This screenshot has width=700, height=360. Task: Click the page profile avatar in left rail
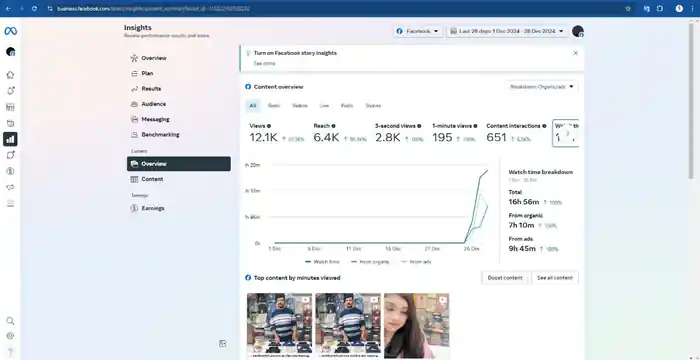[11, 52]
